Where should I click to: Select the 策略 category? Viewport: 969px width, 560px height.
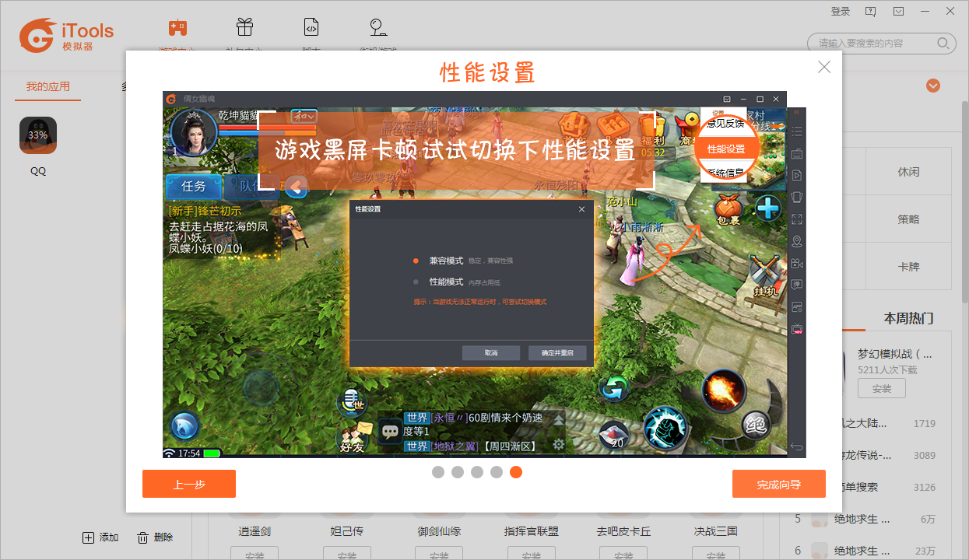(x=908, y=219)
